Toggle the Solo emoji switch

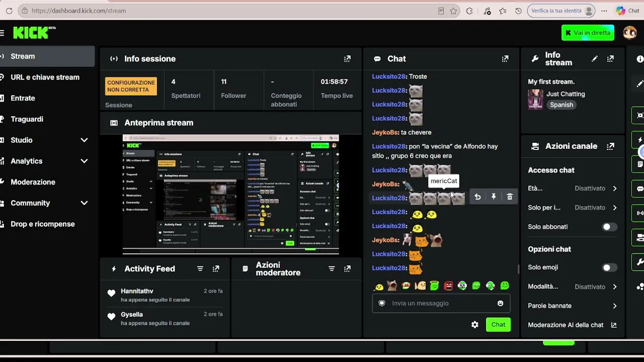609,267
